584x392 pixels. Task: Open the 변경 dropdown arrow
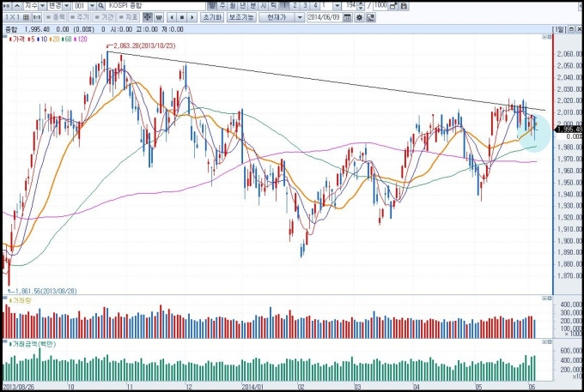pyautogui.click(x=66, y=6)
